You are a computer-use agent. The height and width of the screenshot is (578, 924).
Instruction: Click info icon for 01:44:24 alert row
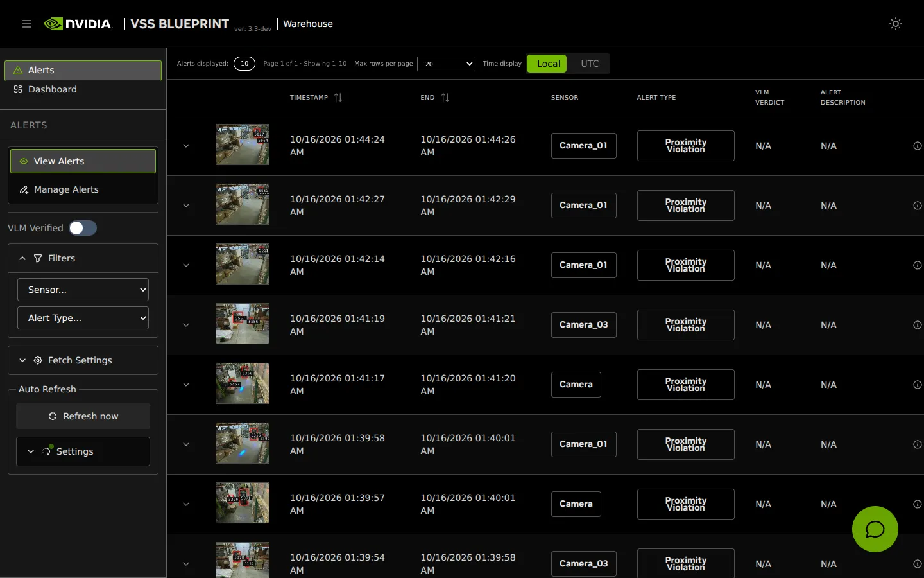(918, 146)
